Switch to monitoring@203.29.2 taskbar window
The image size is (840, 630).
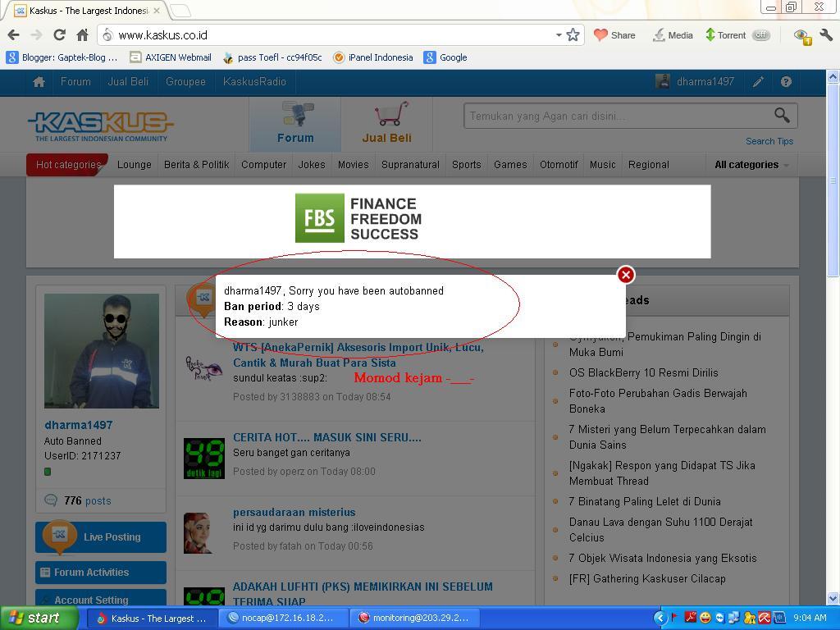click(413, 619)
